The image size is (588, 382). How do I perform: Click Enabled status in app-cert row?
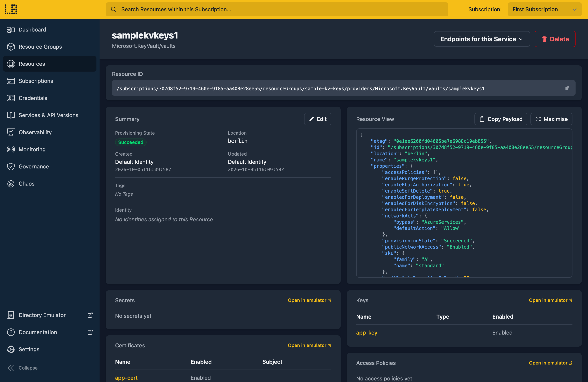point(201,378)
